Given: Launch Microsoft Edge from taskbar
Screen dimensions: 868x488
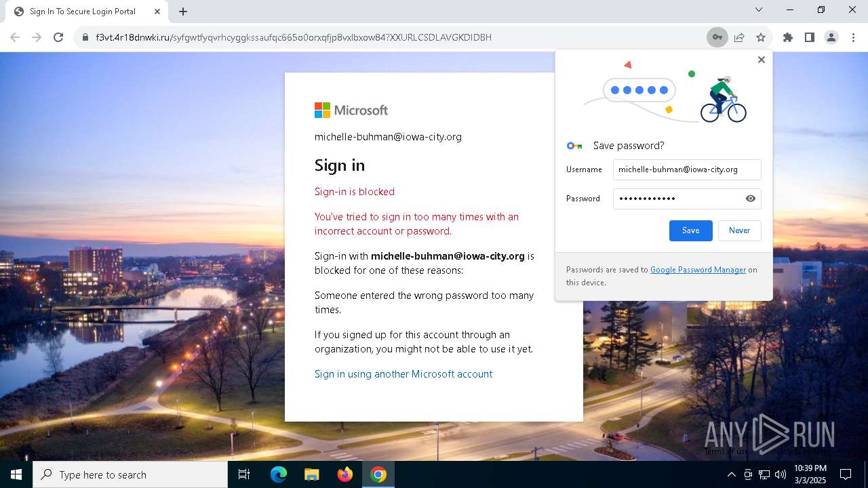Looking at the screenshot, I should 279,474.
